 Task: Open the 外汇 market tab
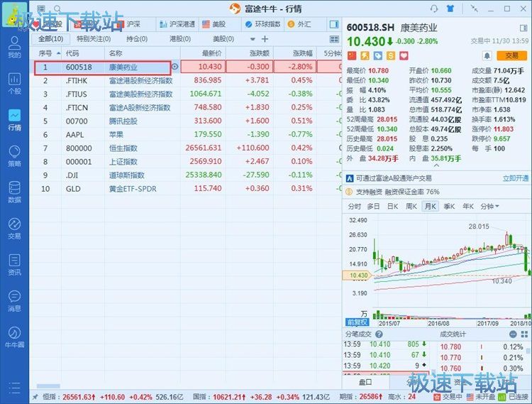[299, 24]
